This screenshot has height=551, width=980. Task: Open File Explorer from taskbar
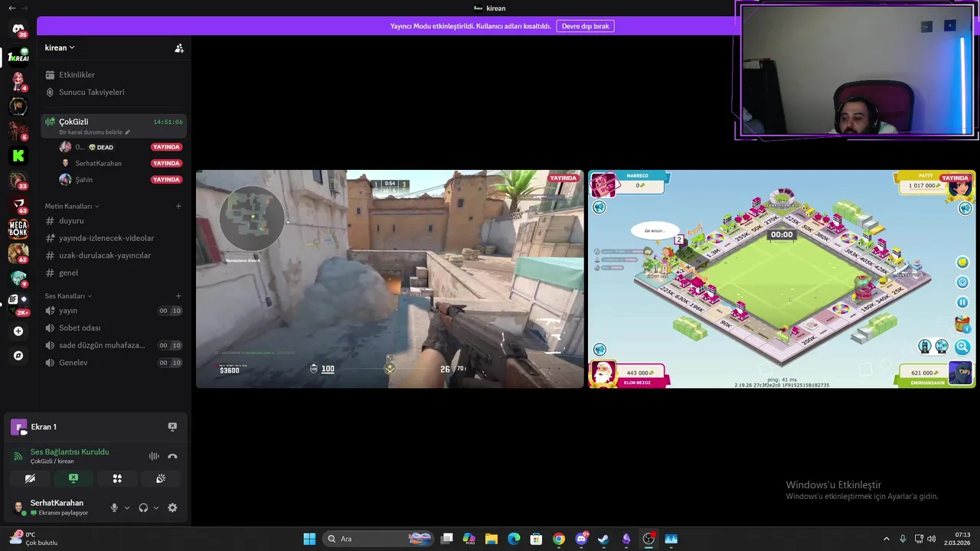click(492, 539)
